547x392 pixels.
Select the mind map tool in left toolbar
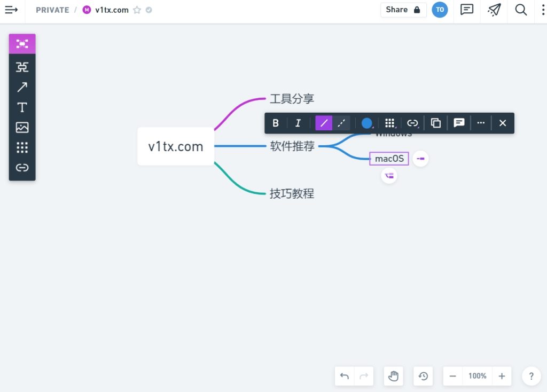coord(22,44)
